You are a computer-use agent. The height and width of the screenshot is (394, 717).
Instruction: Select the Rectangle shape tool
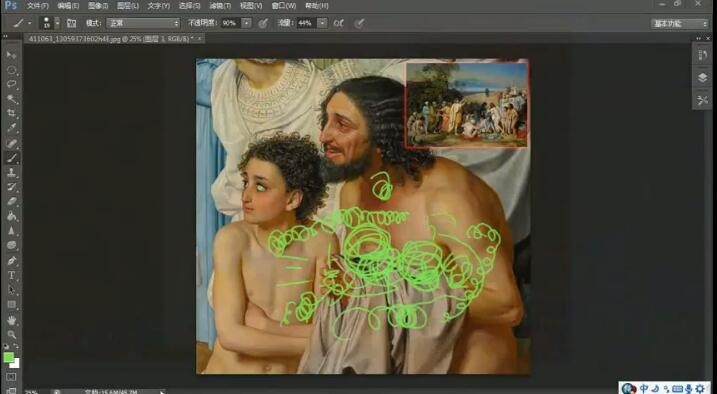pos(12,304)
